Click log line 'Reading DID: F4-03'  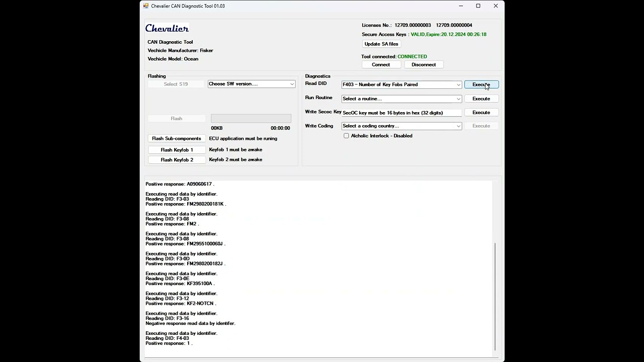coord(167,338)
